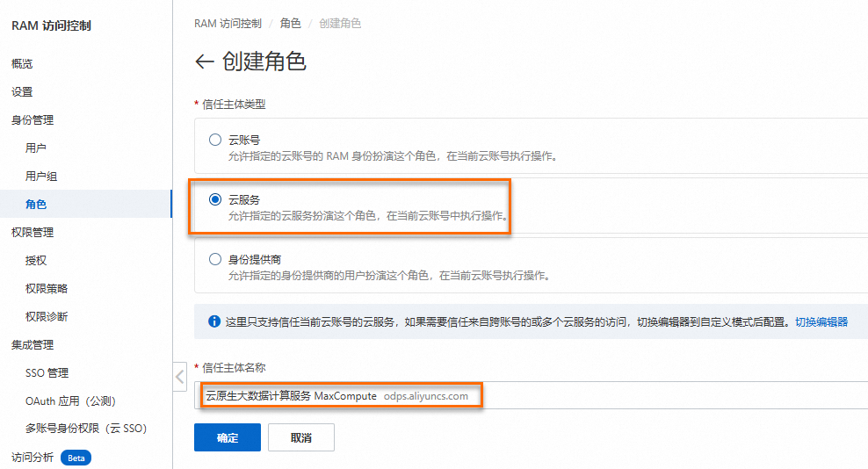Go to 角色 breadcrumb link
The image size is (868, 469).
[x=290, y=23]
